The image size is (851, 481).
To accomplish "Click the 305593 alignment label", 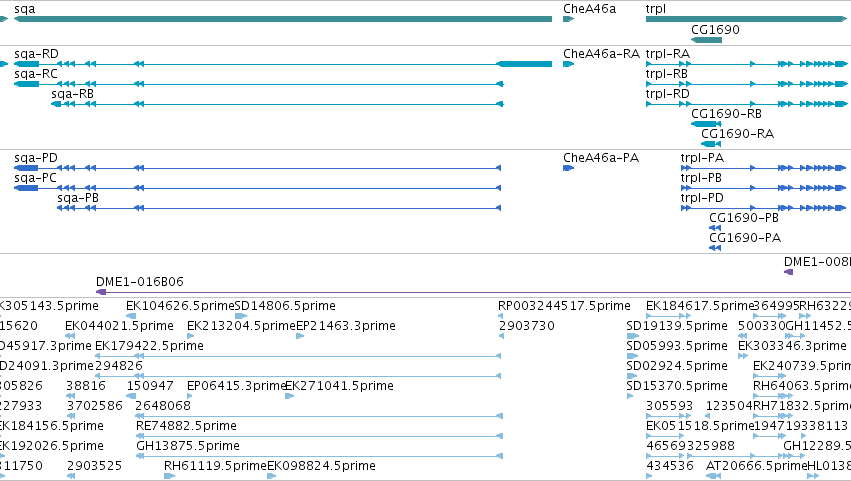I will 669,406.
